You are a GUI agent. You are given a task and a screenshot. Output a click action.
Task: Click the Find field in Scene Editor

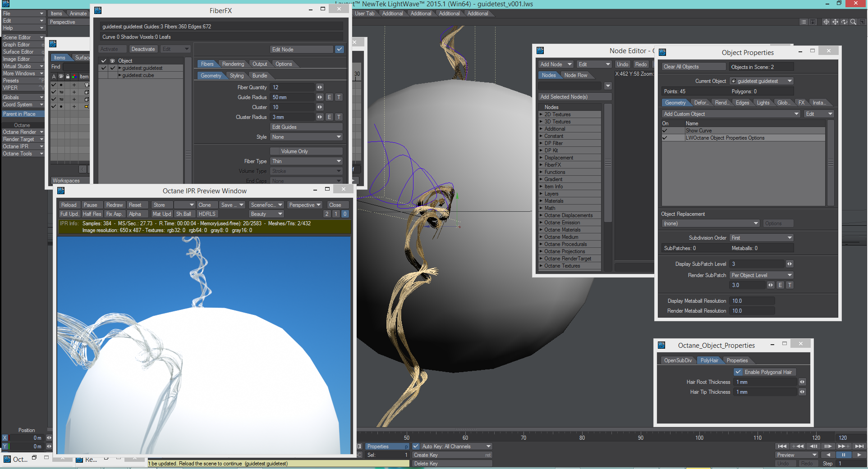[77, 67]
